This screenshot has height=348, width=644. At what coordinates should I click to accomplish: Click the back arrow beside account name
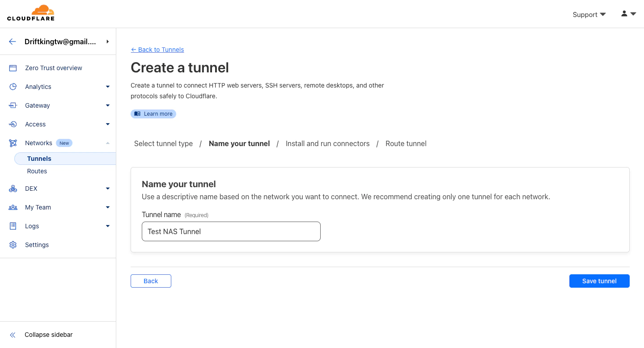click(x=13, y=42)
